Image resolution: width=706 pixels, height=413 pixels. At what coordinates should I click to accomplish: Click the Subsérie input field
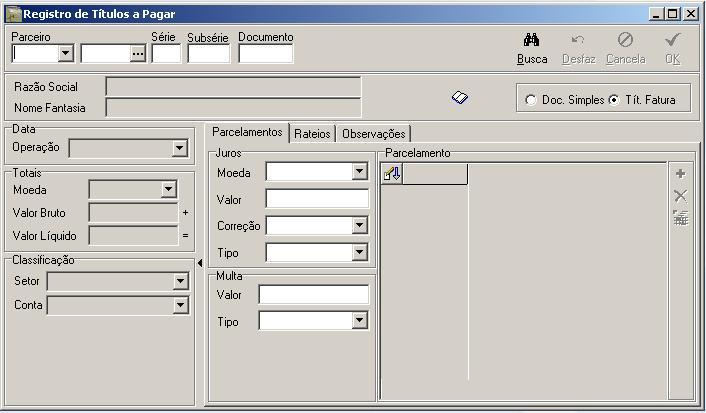click(208, 54)
